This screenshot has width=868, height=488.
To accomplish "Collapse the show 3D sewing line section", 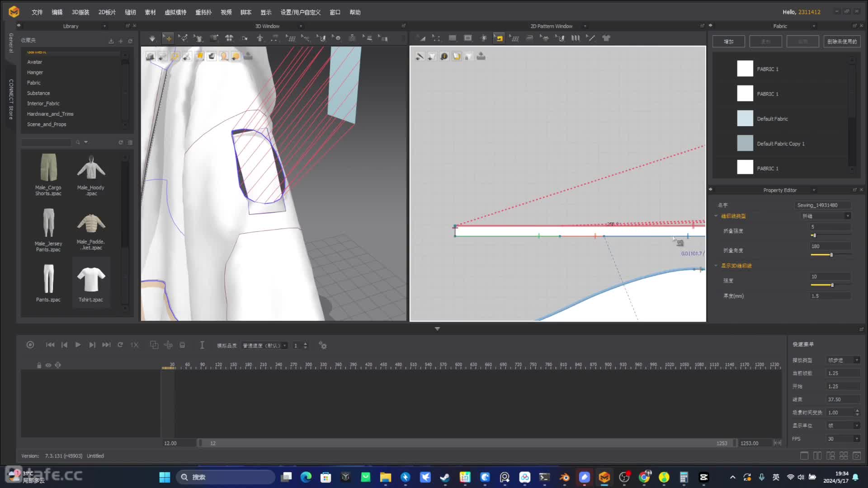I will 716,266.
